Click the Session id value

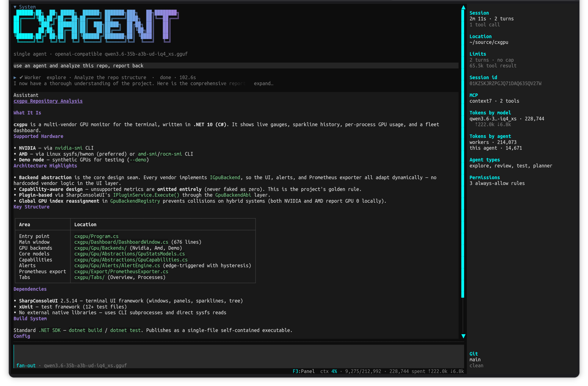click(x=505, y=83)
